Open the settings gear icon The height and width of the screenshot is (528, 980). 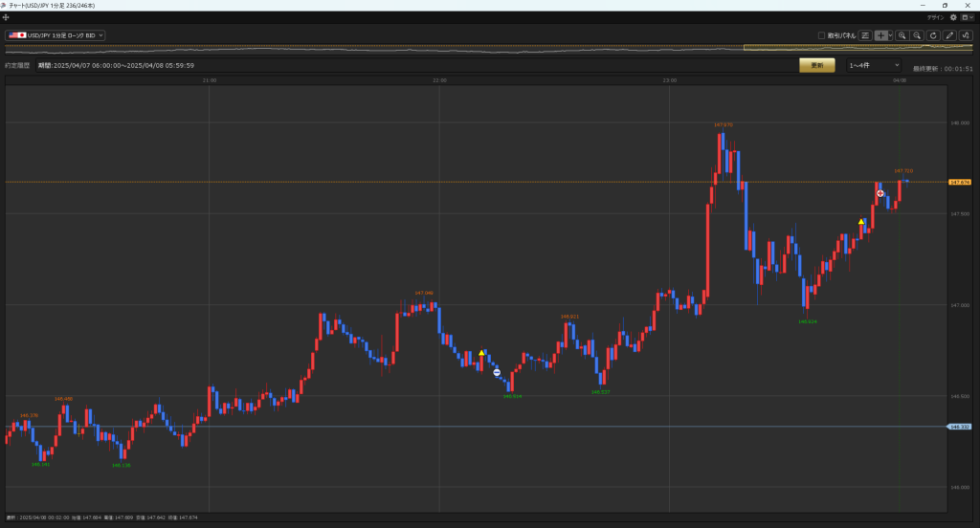click(x=953, y=17)
